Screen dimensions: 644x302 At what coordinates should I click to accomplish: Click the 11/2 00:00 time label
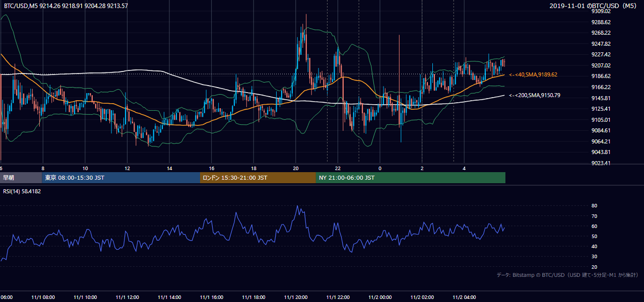click(x=380, y=297)
